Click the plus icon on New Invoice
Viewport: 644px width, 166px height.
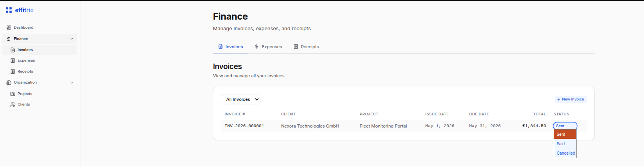558,100
